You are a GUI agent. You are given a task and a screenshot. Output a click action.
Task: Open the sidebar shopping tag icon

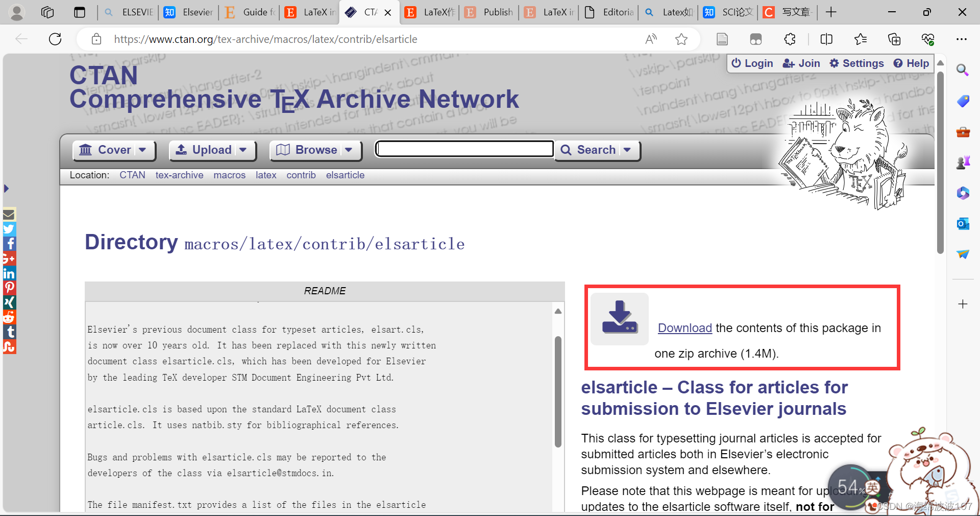tap(963, 101)
